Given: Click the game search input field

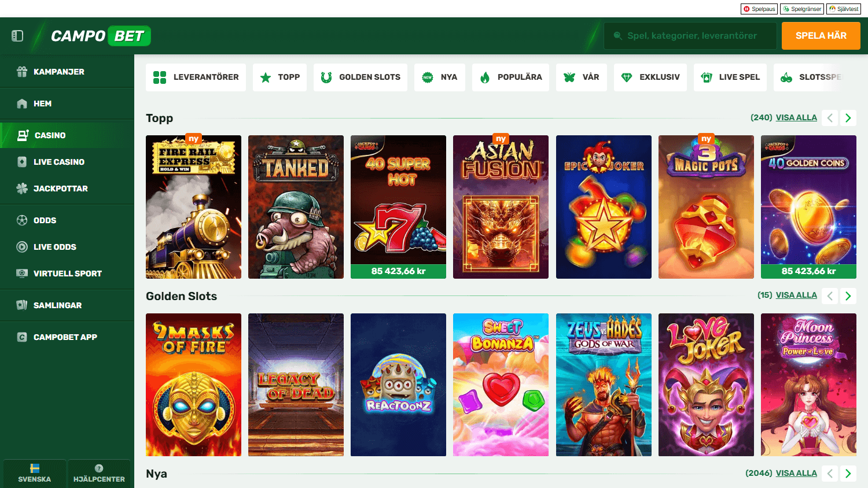Looking at the screenshot, I should pyautogui.click(x=690, y=36).
